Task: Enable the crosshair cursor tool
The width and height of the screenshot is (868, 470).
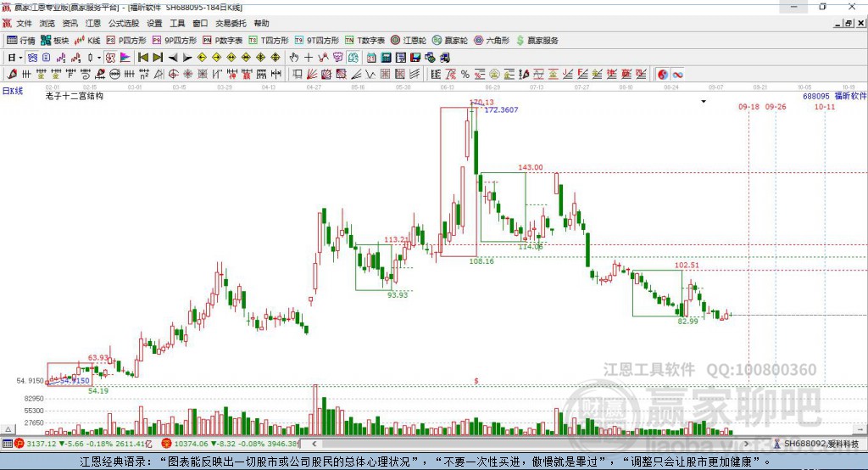Action: coord(309,58)
